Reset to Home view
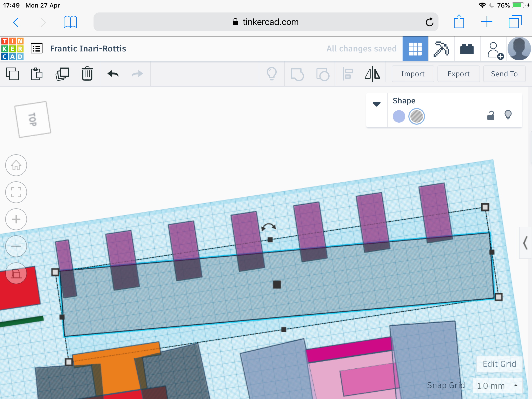532x399 pixels. click(x=16, y=165)
